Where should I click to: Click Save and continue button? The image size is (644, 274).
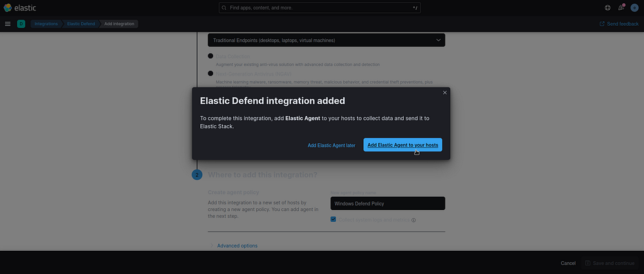pyautogui.click(x=610, y=263)
